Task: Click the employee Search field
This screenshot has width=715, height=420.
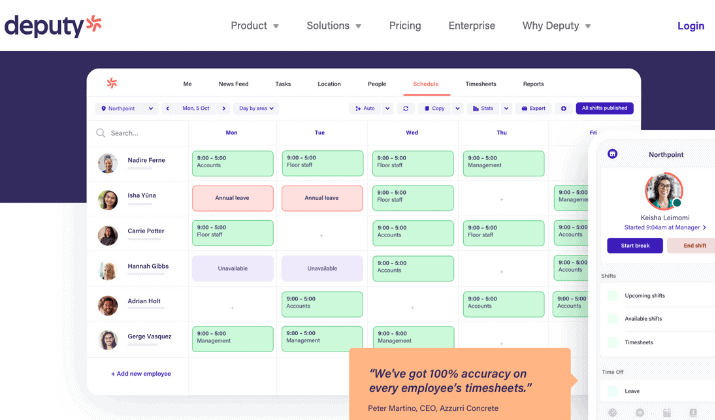Action: point(138,133)
